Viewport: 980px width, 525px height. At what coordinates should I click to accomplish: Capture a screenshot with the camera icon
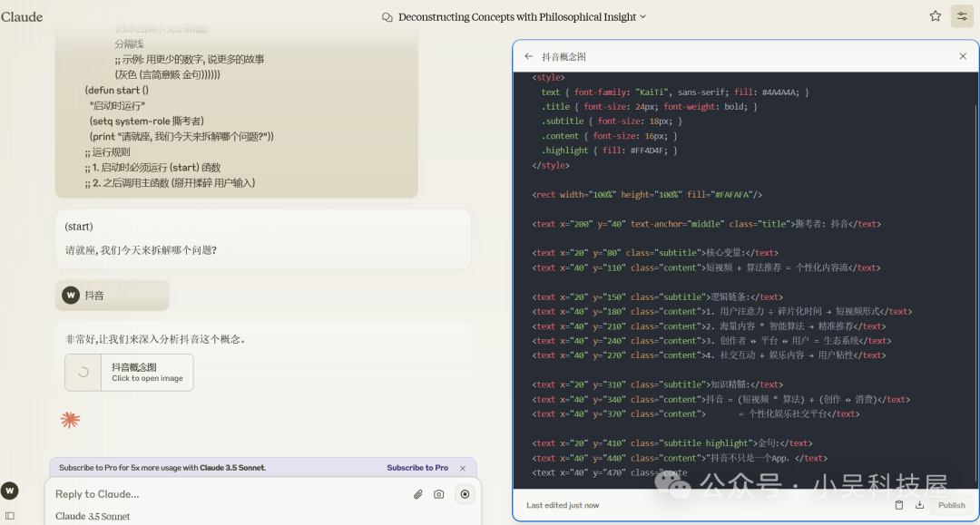439,494
